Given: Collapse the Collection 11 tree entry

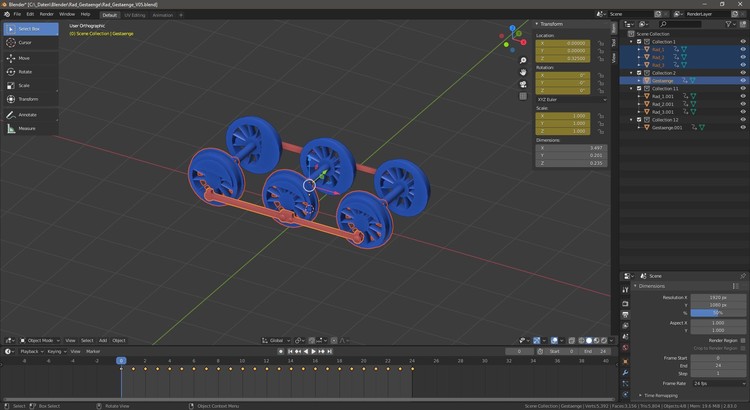Looking at the screenshot, I should (x=632, y=89).
